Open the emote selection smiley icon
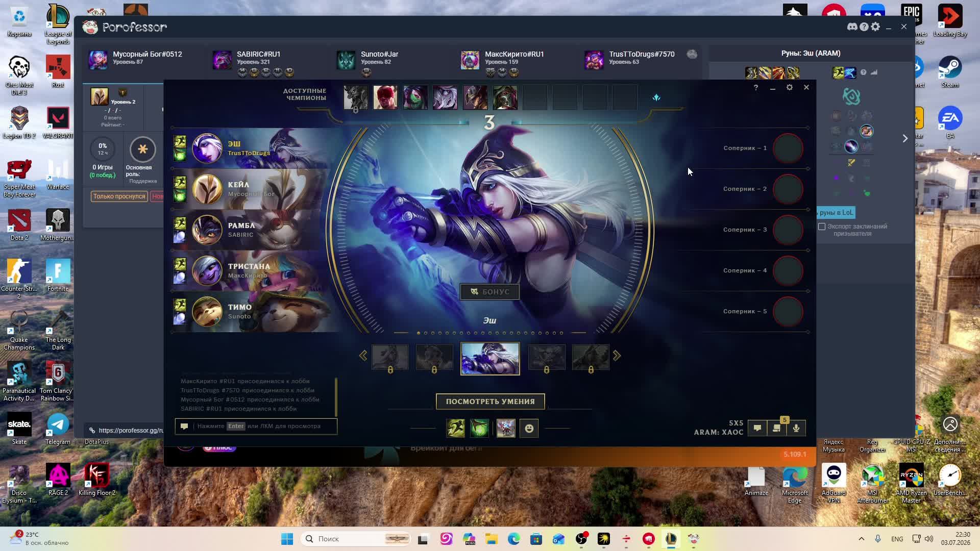This screenshot has height=551, width=980. [529, 429]
